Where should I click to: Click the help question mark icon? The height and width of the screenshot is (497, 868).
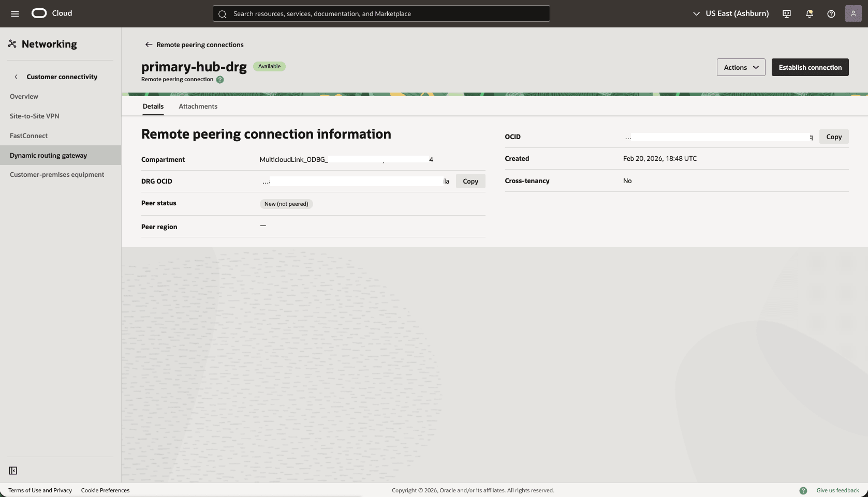(x=831, y=13)
